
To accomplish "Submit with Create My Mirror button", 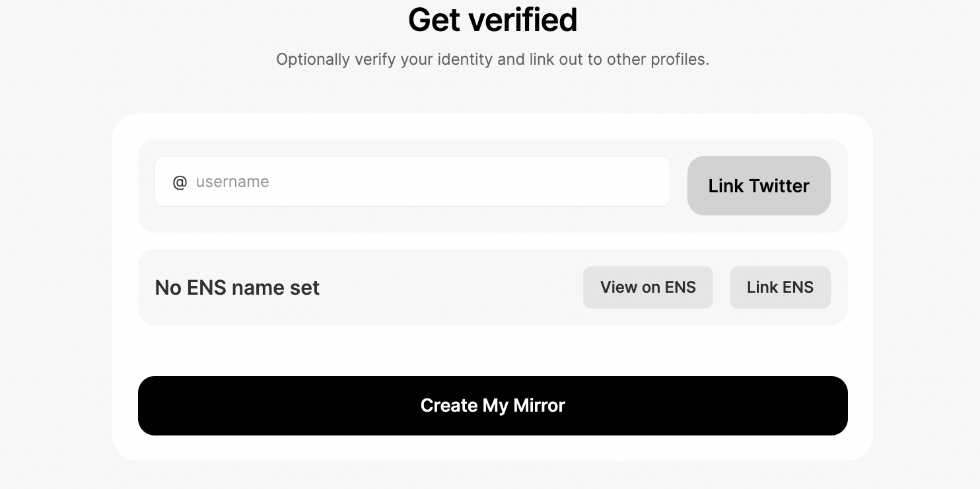I will [x=493, y=406].
